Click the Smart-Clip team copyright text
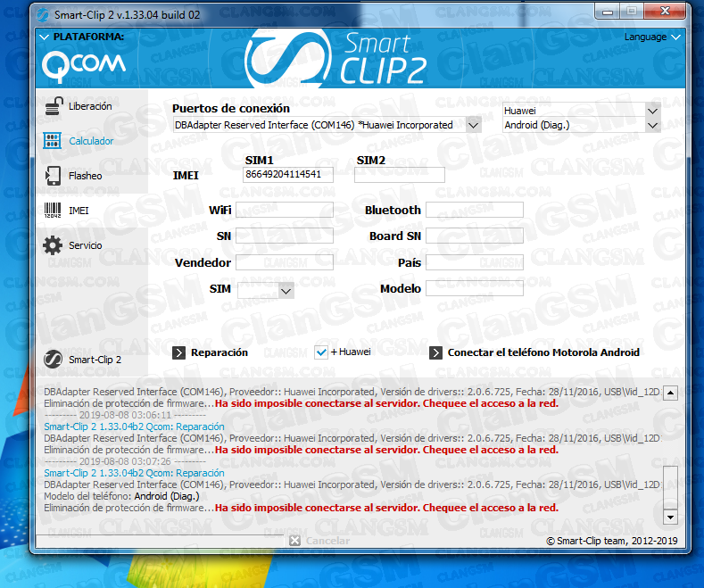This screenshot has height=588, width=704. click(x=611, y=541)
